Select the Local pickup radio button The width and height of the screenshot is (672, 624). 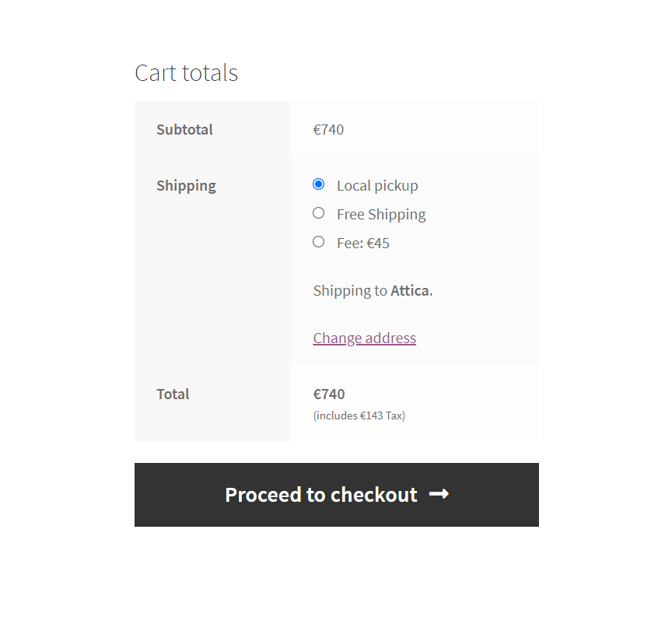click(318, 184)
